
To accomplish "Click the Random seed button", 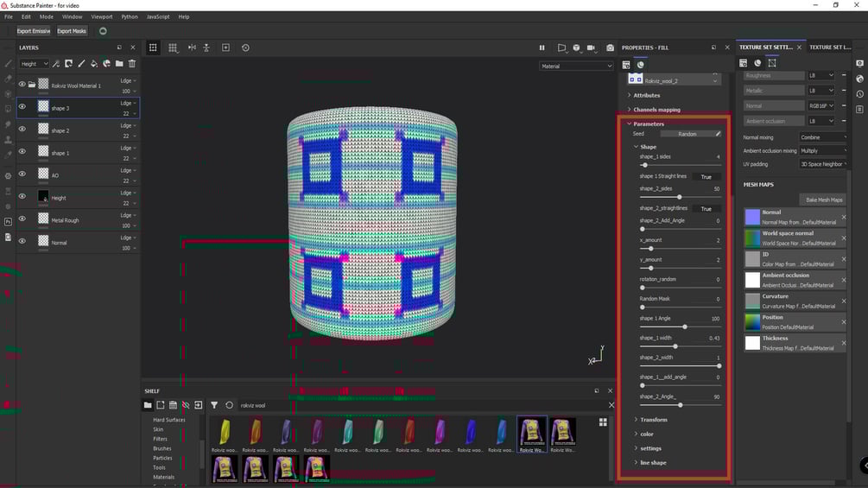I will tap(687, 134).
